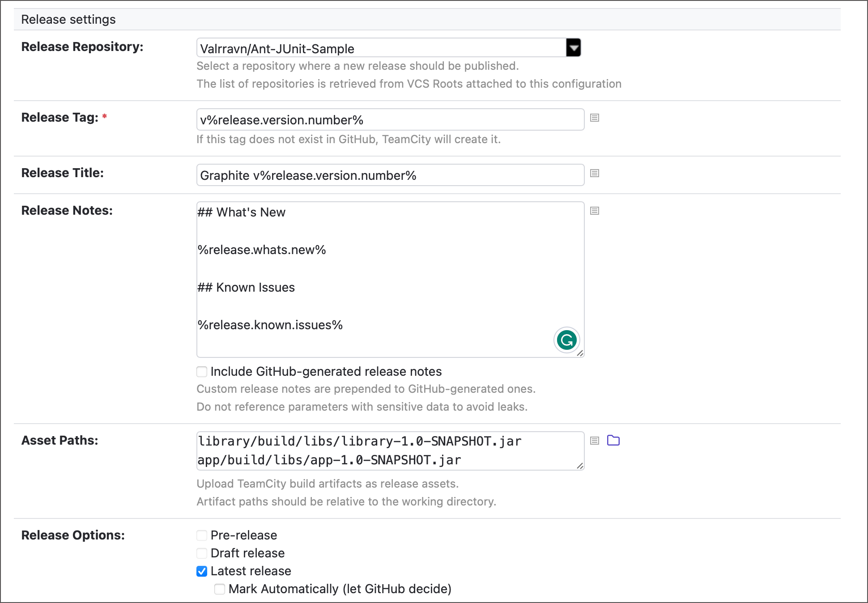Focus the Release Title input field
This screenshot has width=868, height=603.
(x=391, y=175)
